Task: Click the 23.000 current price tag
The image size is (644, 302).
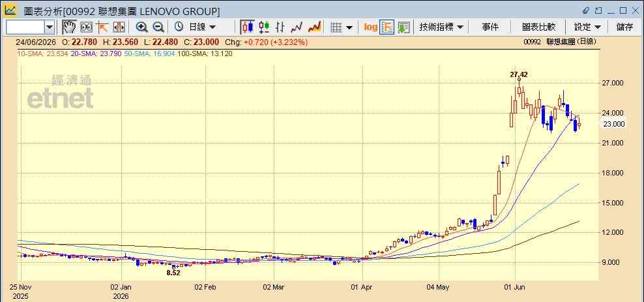Action: coord(613,124)
